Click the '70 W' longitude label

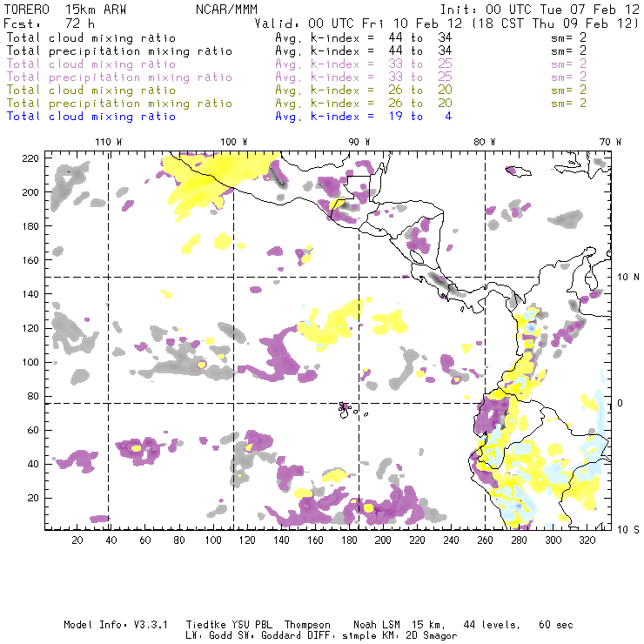point(610,142)
